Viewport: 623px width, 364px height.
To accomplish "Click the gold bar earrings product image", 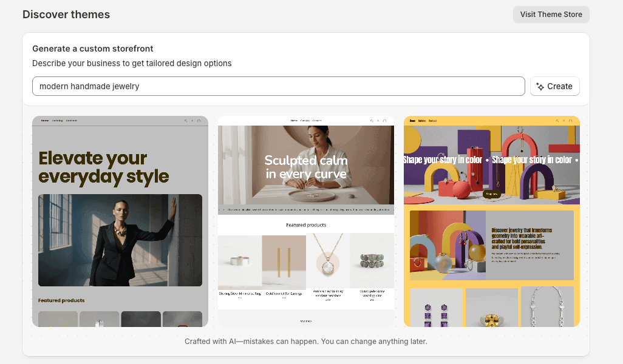I will click(284, 262).
